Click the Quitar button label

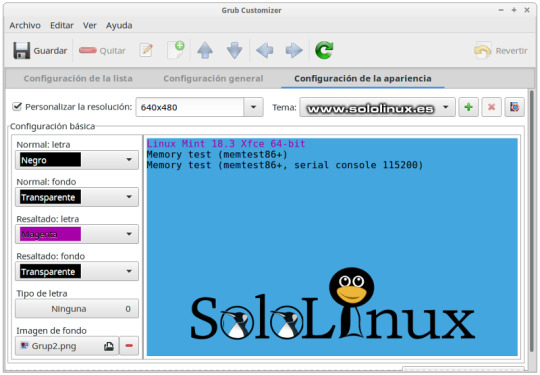pos(113,51)
